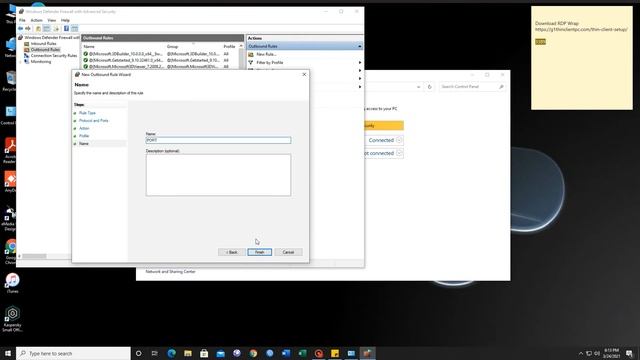Show hidden icons in system tray
Screen dimensions: 640x360
pyautogui.click(x=581, y=353)
